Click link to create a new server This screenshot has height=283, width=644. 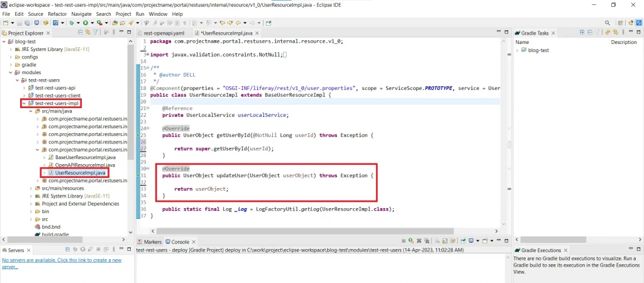(x=62, y=264)
